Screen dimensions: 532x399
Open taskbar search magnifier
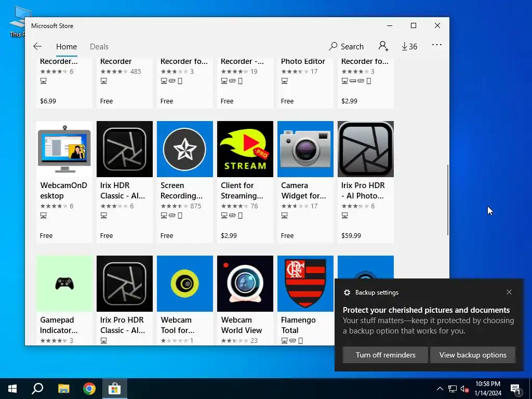coord(37,389)
